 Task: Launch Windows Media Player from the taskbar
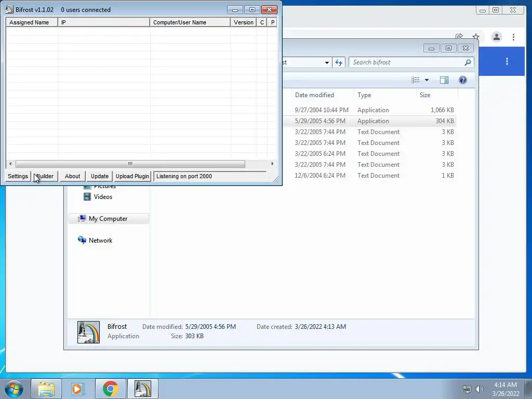tap(78, 389)
